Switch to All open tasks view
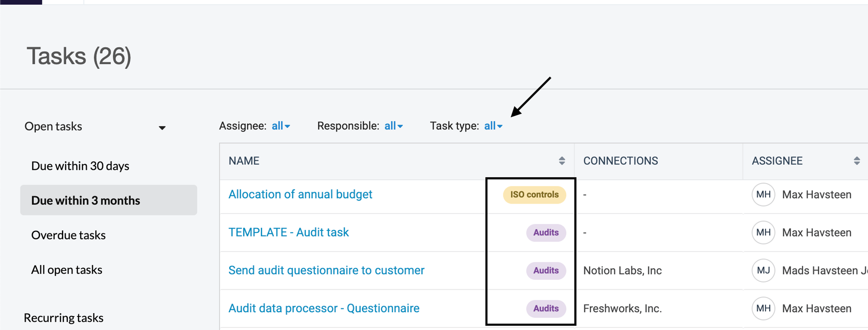Image resolution: width=868 pixels, height=330 pixels. pos(66,269)
